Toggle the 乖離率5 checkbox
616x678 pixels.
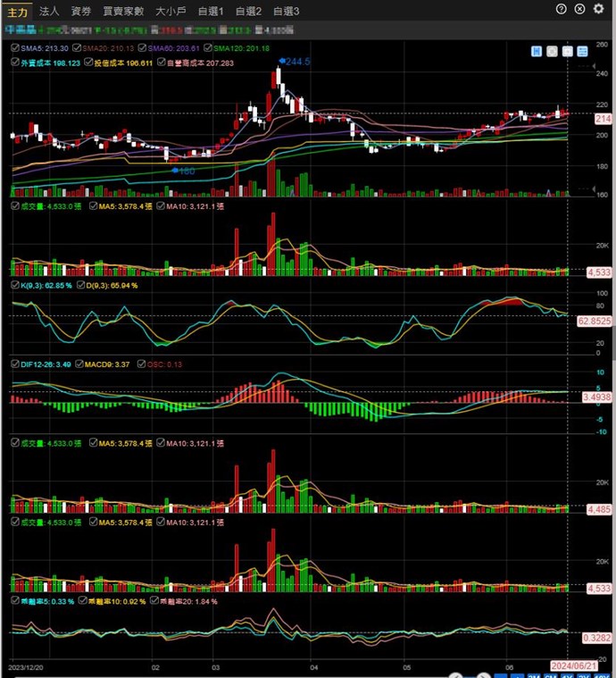[15, 600]
